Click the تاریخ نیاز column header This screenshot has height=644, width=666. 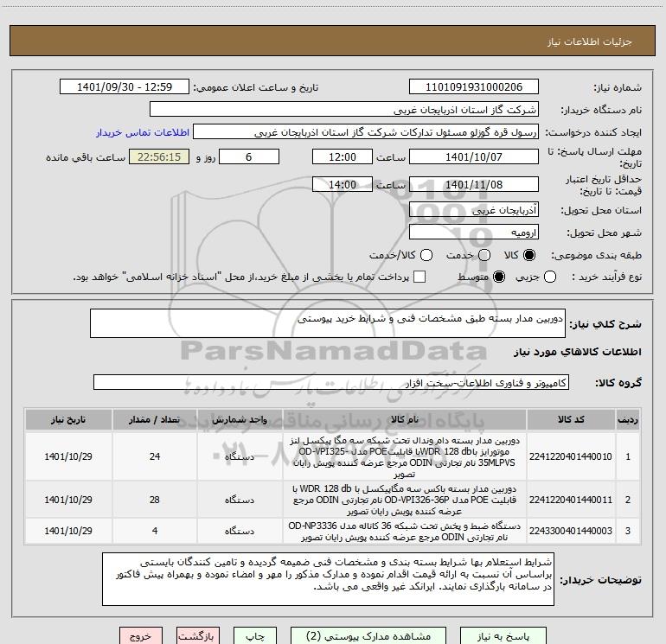68,420
